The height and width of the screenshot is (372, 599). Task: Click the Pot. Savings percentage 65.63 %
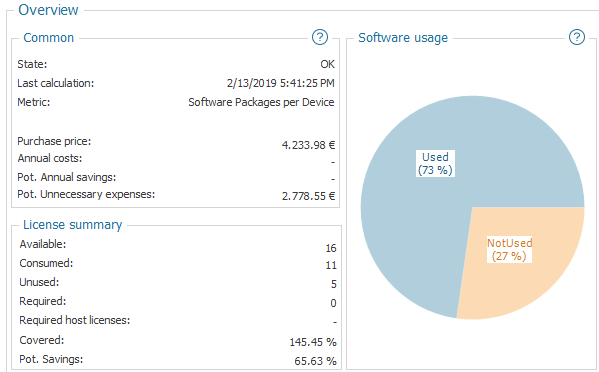[315, 361]
